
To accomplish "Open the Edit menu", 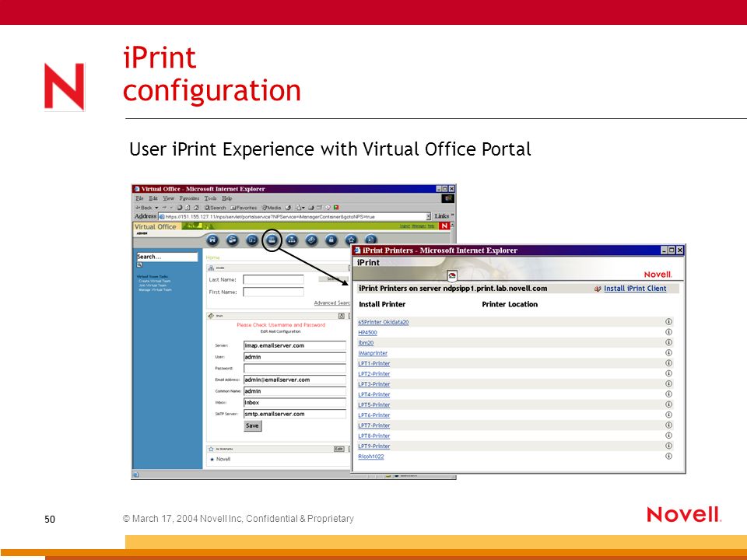I will (153, 198).
